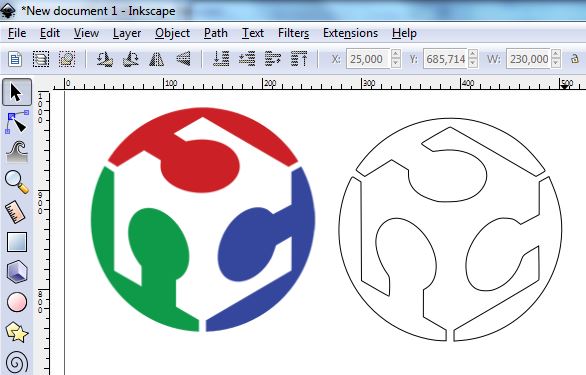Toggle the width/height ratio lock
586x375 pixels.
575,59
